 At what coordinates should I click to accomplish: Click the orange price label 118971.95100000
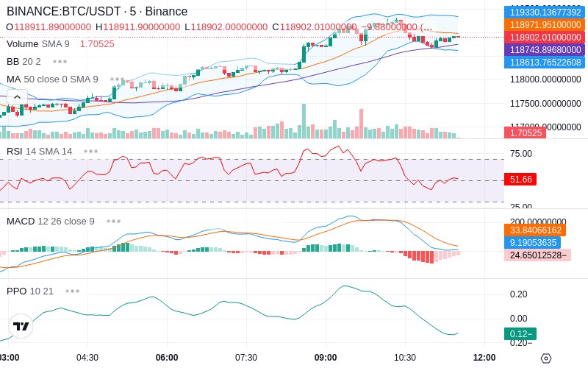pos(545,25)
